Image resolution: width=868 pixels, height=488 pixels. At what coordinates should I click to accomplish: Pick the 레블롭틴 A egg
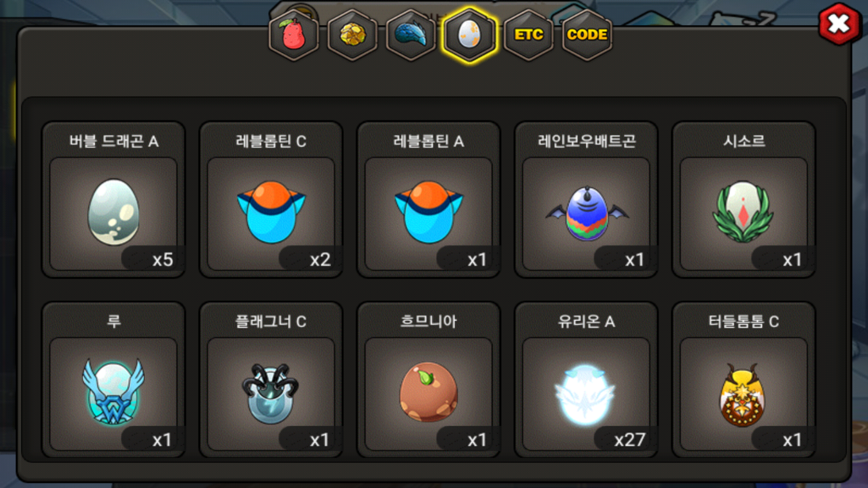pyautogui.click(x=429, y=199)
